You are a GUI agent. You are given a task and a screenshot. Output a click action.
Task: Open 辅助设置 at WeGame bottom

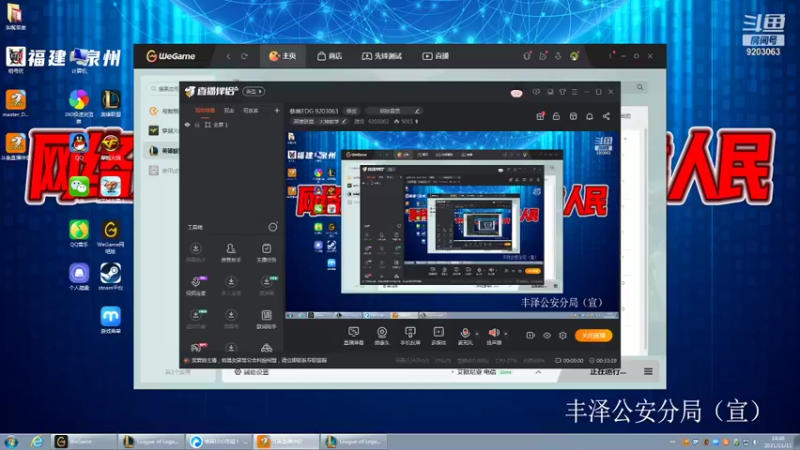[x=252, y=372]
